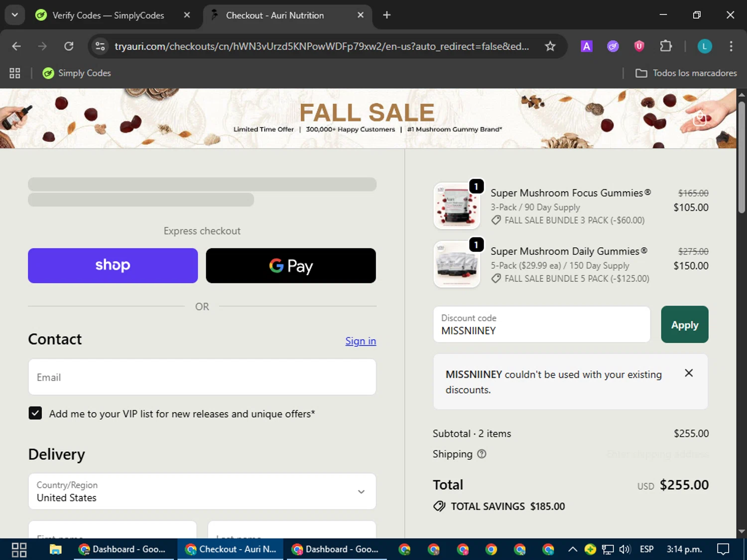The height and width of the screenshot is (560, 747).
Task: Show hidden system tray icons
Action: (573, 550)
